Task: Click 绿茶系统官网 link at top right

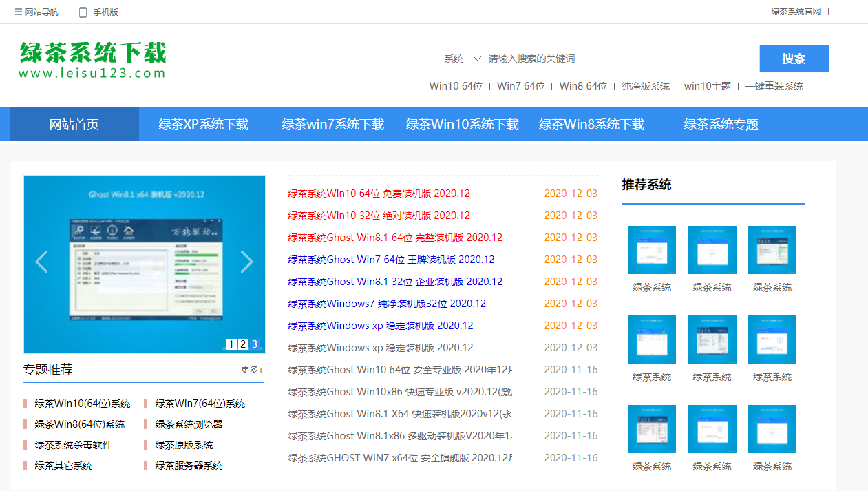Action: click(x=796, y=12)
